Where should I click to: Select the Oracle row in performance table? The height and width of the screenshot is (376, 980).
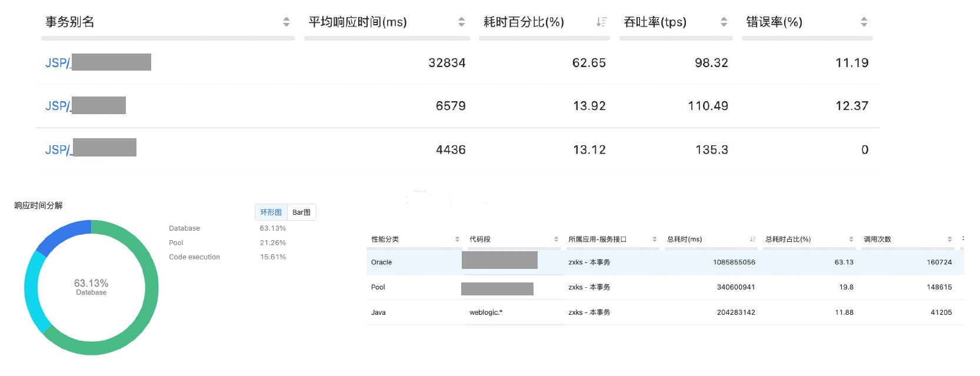(x=381, y=262)
